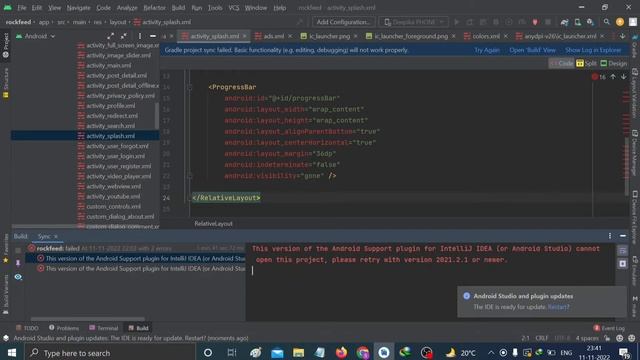Viewport: 640px width, 360px height.
Task: Open the SDK Manager toolbar icon
Action: [x=590, y=22]
